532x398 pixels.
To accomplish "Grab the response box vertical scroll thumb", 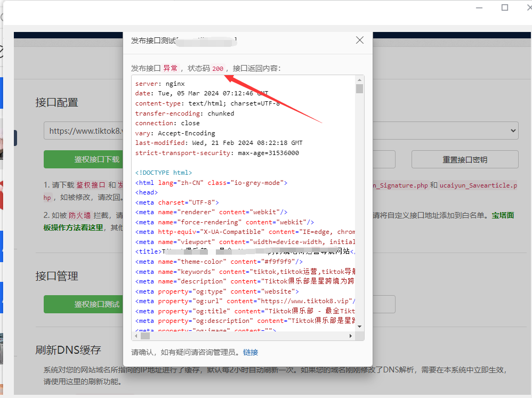I will tap(360, 88).
